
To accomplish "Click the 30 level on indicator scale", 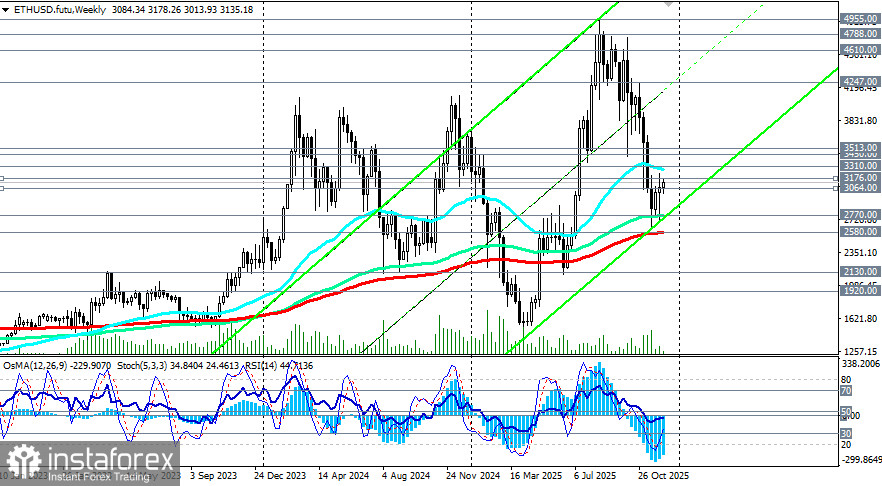I will 846,434.
